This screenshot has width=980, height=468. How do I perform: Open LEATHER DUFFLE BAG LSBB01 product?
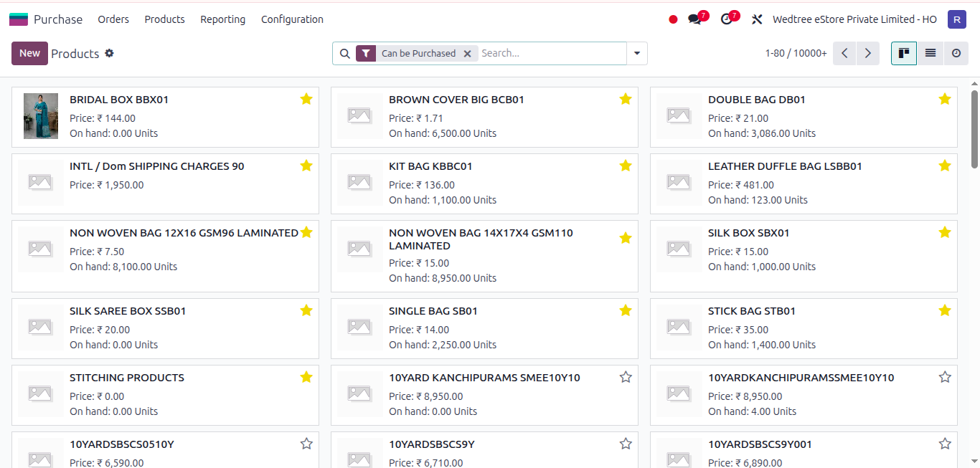point(804,183)
